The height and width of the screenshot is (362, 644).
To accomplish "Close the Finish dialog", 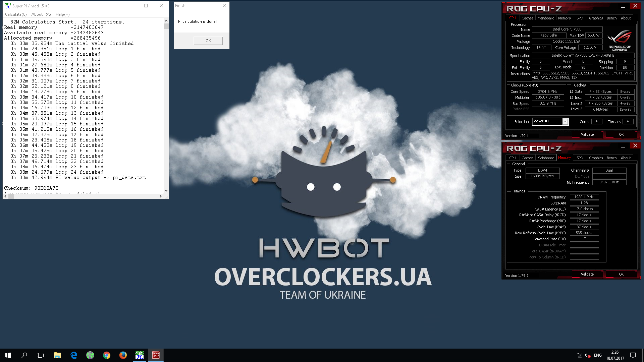I will pyautogui.click(x=224, y=6).
